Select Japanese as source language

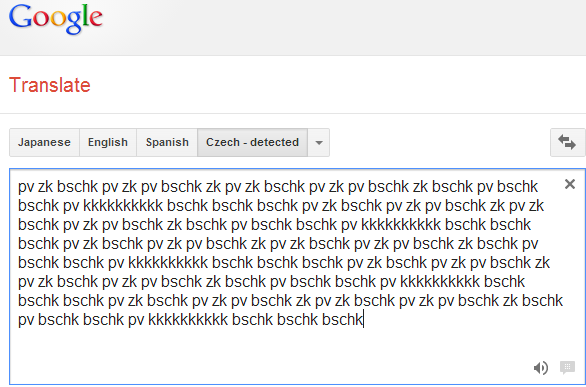[x=44, y=142]
